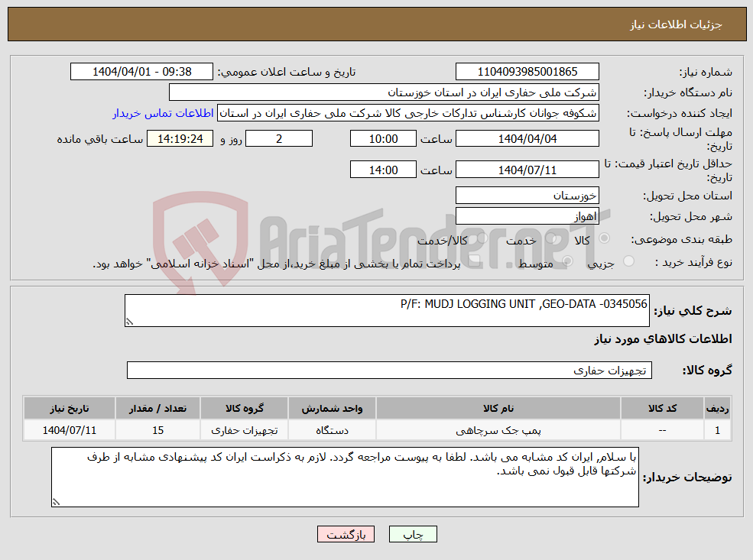Click the resize handle of buyer notes
The height and width of the screenshot is (560, 753).
tap(56, 502)
